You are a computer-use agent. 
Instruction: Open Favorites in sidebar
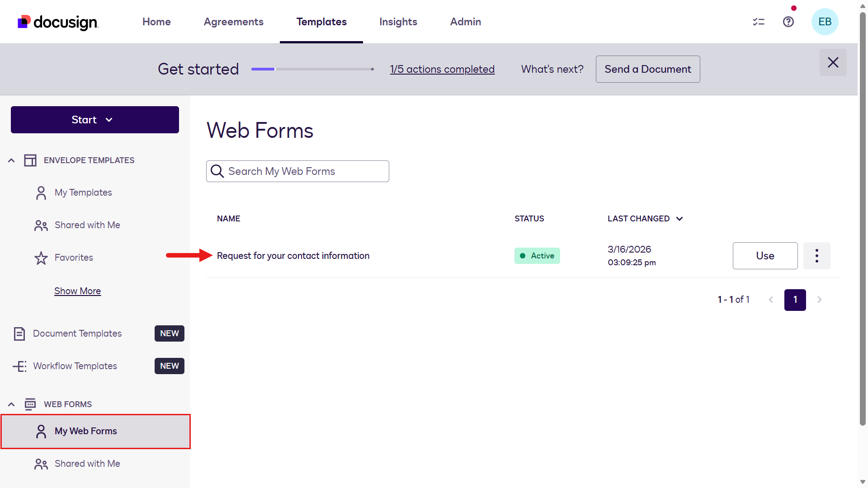point(74,258)
